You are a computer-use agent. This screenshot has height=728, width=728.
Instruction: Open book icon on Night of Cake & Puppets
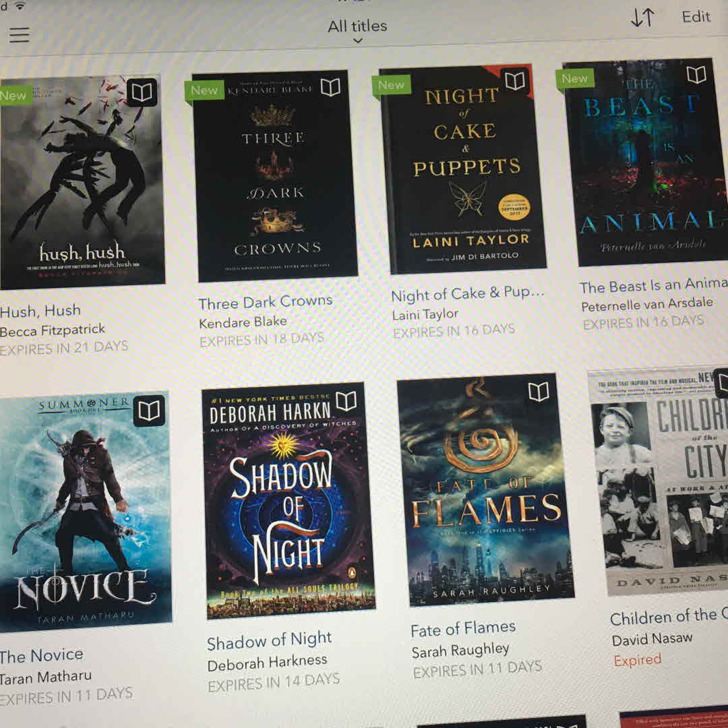point(515,81)
